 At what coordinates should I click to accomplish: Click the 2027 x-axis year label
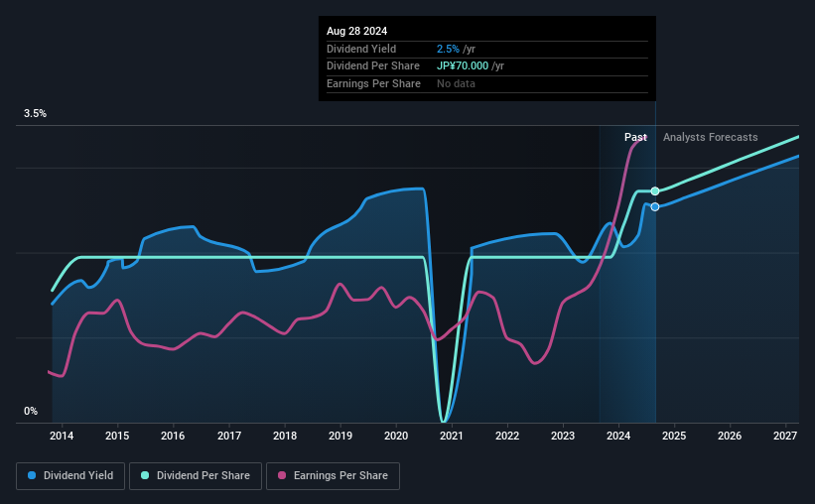(x=785, y=437)
